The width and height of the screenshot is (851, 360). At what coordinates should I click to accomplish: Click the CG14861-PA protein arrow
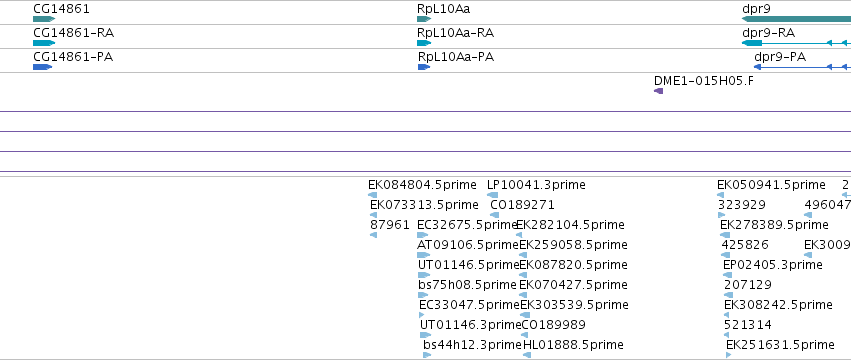click(x=42, y=67)
